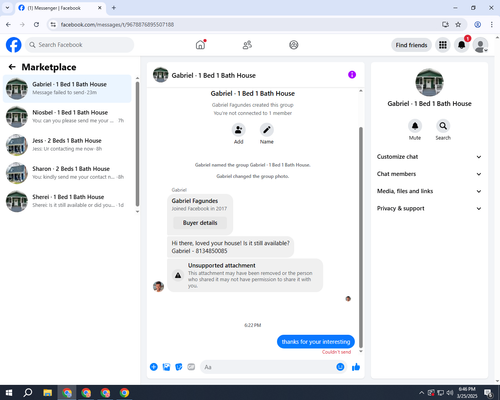Open Niosbel - 1 Bed 1 Bath House conversation
Screen dimensions: 500x400
coord(67,116)
